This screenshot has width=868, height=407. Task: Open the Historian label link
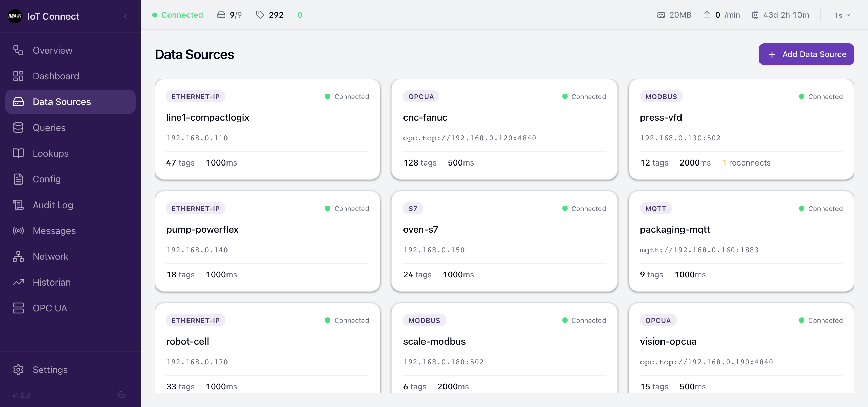pos(52,282)
